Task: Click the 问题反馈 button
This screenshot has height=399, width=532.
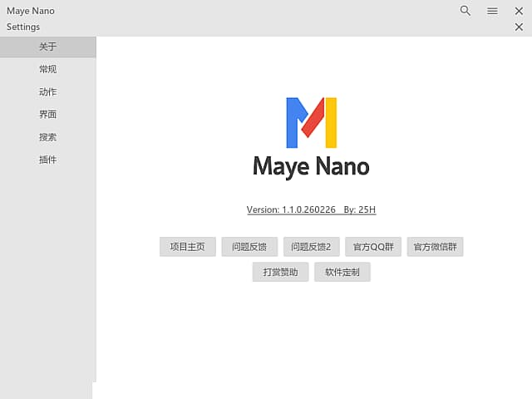Action: coord(249,247)
